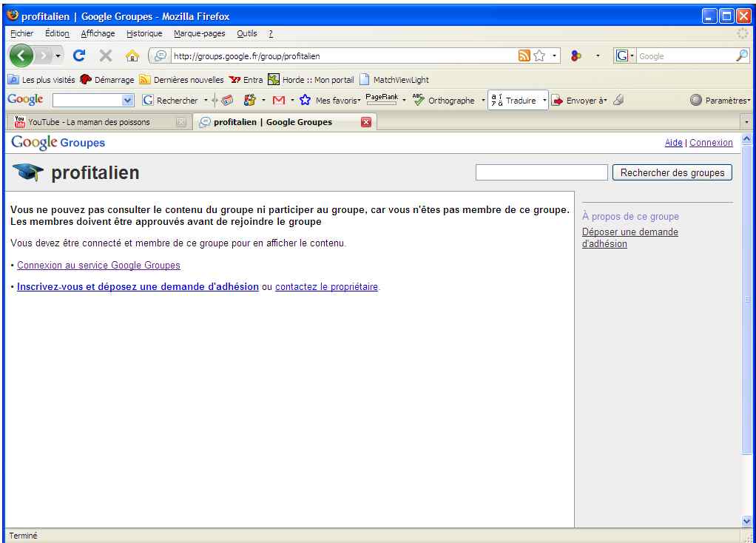The image size is (756, 543).
Task: Click the contactez le propriétaire link
Action: pyautogui.click(x=326, y=286)
